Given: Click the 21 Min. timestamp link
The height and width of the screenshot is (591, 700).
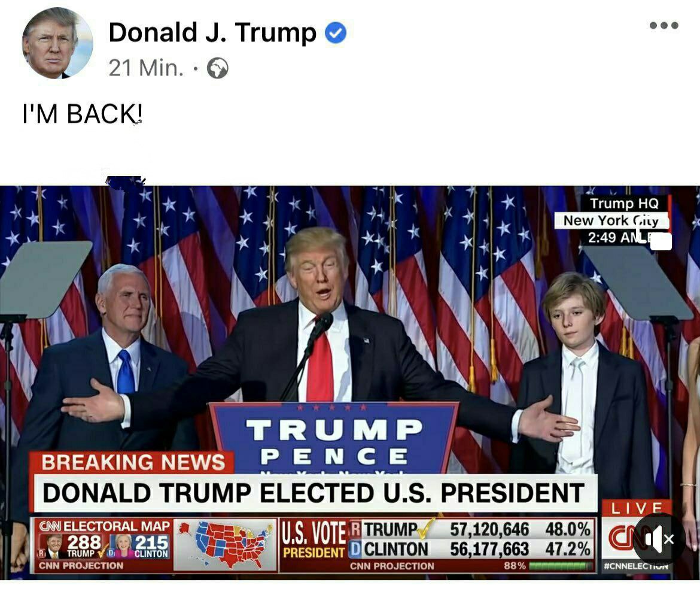Looking at the screenshot, I should click(x=146, y=68).
